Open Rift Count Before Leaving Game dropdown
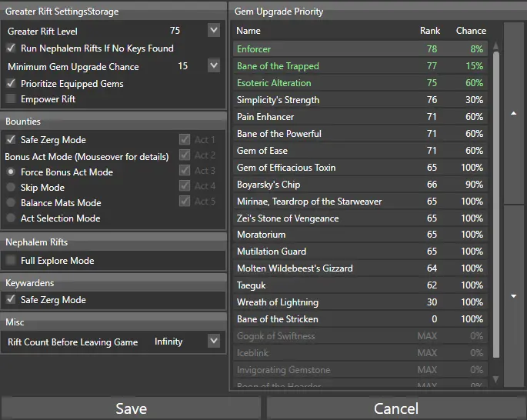Image resolution: width=527 pixels, height=420 pixels. pyautogui.click(x=214, y=342)
